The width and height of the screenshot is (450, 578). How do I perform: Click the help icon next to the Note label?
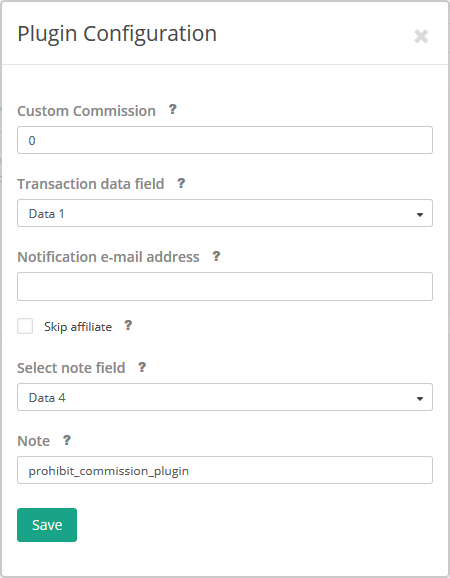[66, 440]
